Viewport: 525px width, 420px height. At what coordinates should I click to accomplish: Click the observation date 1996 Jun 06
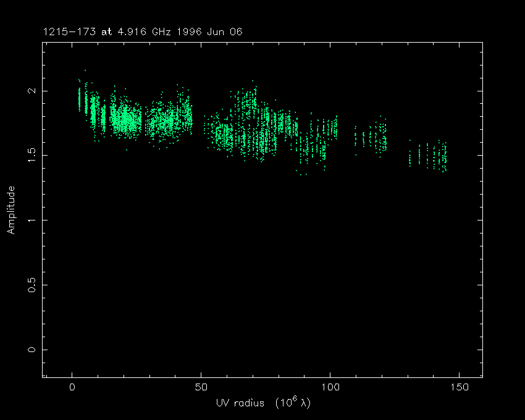[203, 31]
